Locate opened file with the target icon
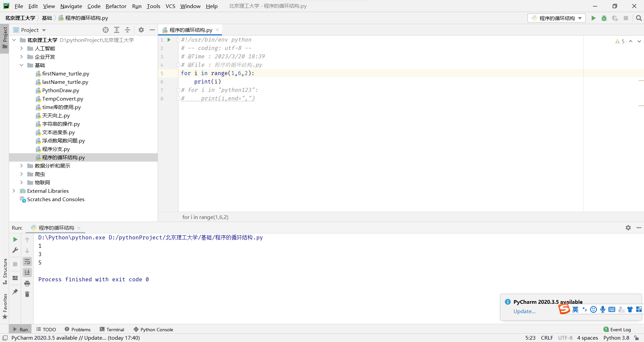Viewport: 644px width, 342px height. (x=106, y=30)
